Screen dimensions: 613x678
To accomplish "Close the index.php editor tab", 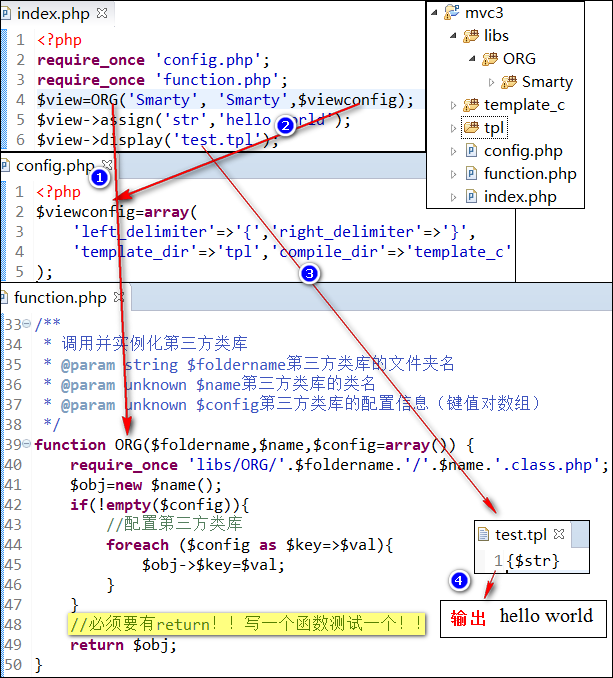I will point(102,13).
